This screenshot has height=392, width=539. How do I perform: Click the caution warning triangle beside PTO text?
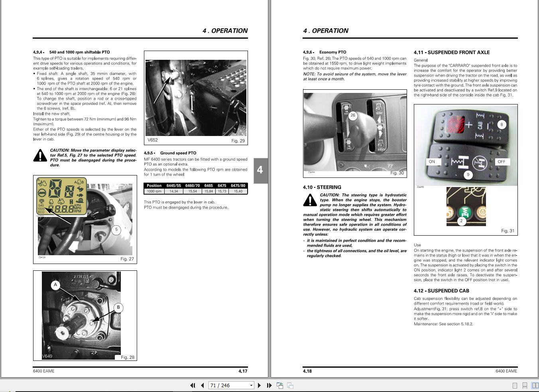pos(40,156)
